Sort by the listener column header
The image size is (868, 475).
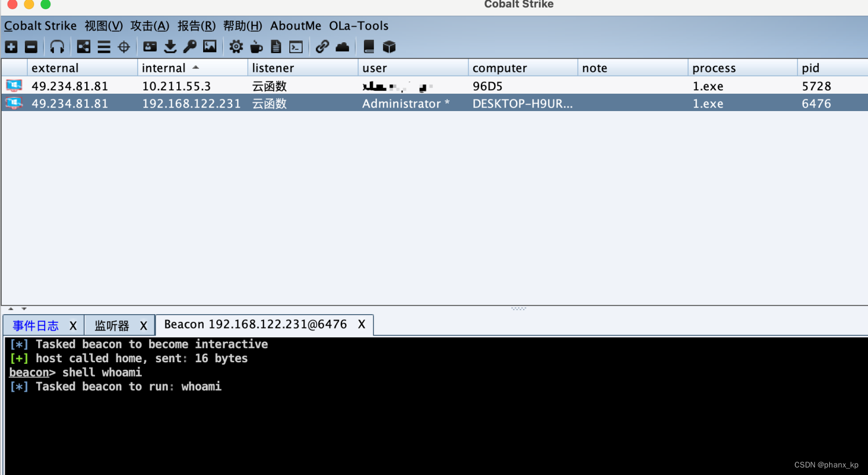(x=303, y=68)
